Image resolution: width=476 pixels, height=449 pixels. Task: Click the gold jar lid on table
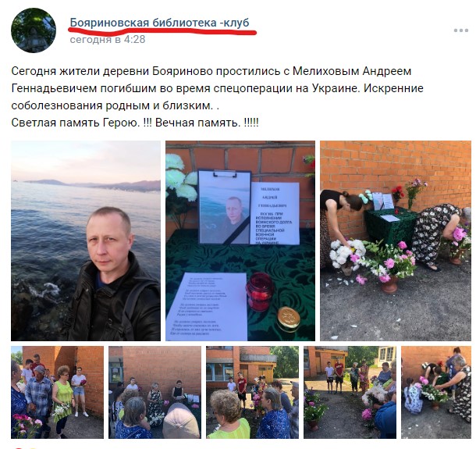click(x=289, y=319)
